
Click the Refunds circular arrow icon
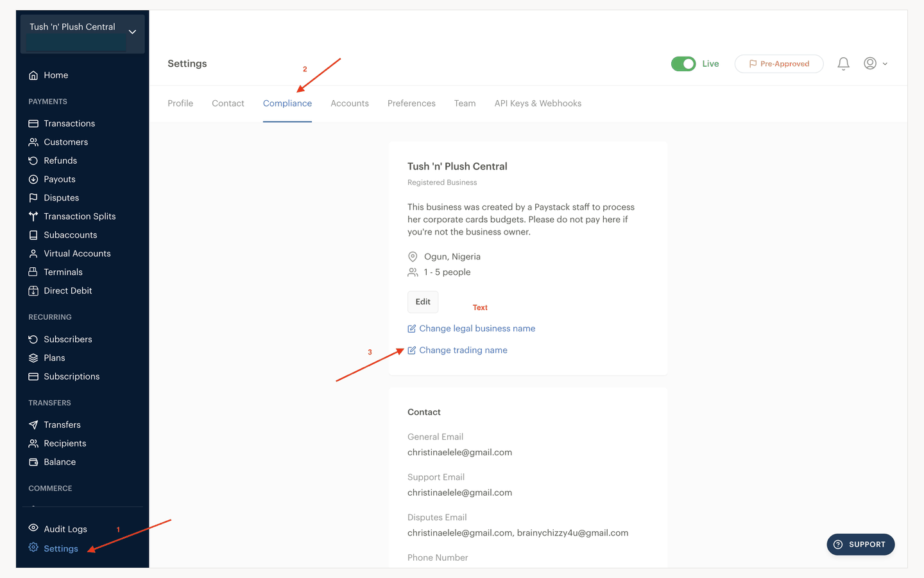(x=33, y=161)
